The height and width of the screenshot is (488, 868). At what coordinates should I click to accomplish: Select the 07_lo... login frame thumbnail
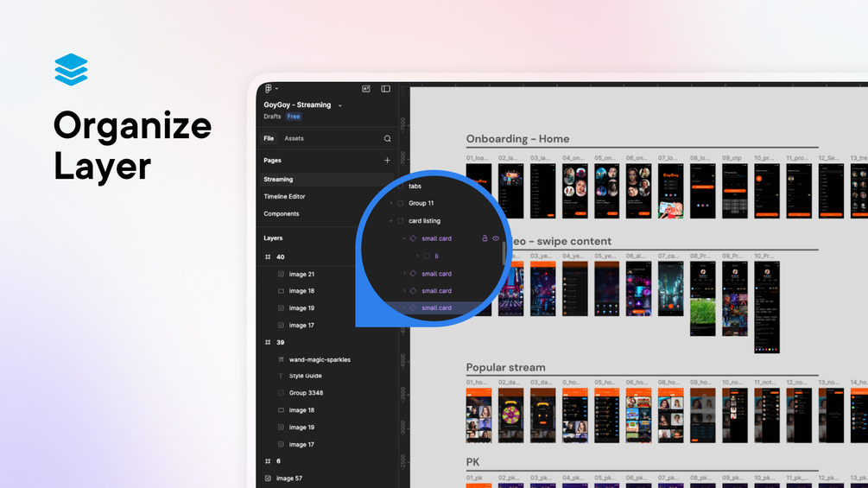point(670,191)
